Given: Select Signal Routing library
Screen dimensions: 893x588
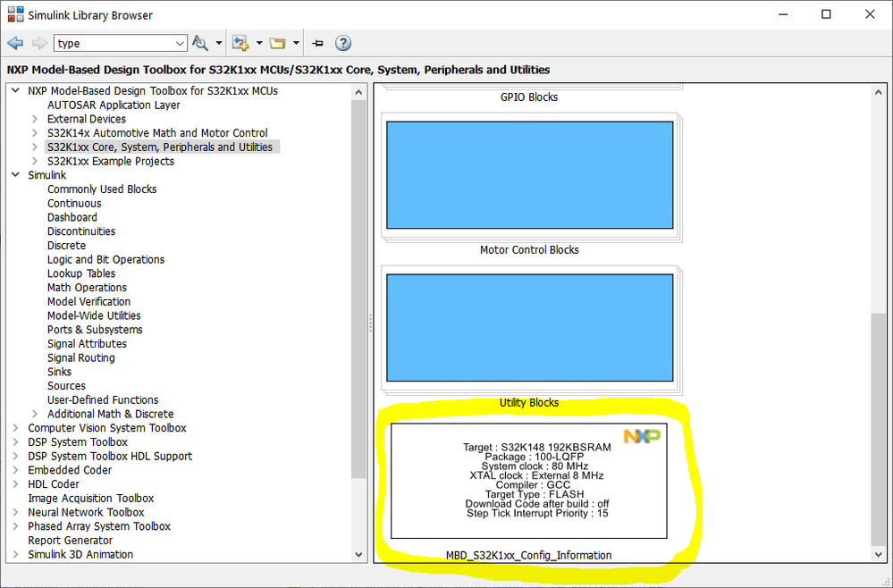Looking at the screenshot, I should (80, 357).
